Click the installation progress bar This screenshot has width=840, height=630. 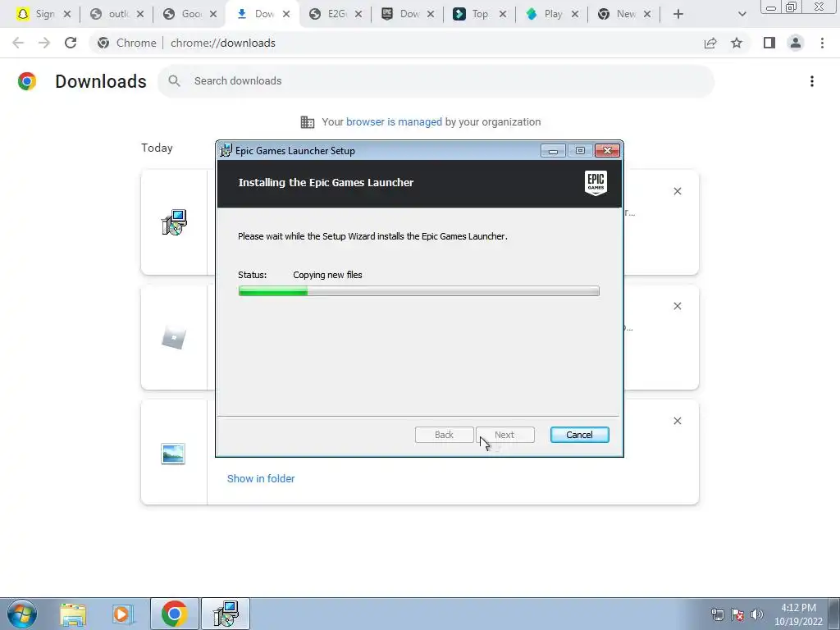(418, 291)
